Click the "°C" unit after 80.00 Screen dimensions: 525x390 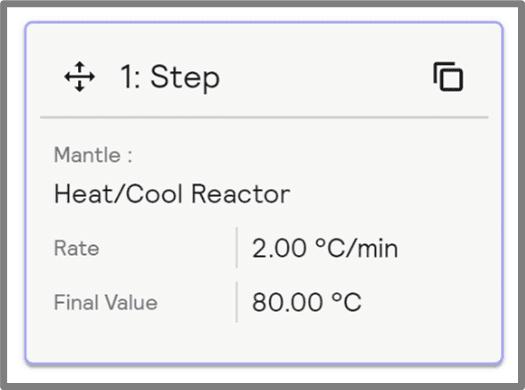(x=347, y=302)
